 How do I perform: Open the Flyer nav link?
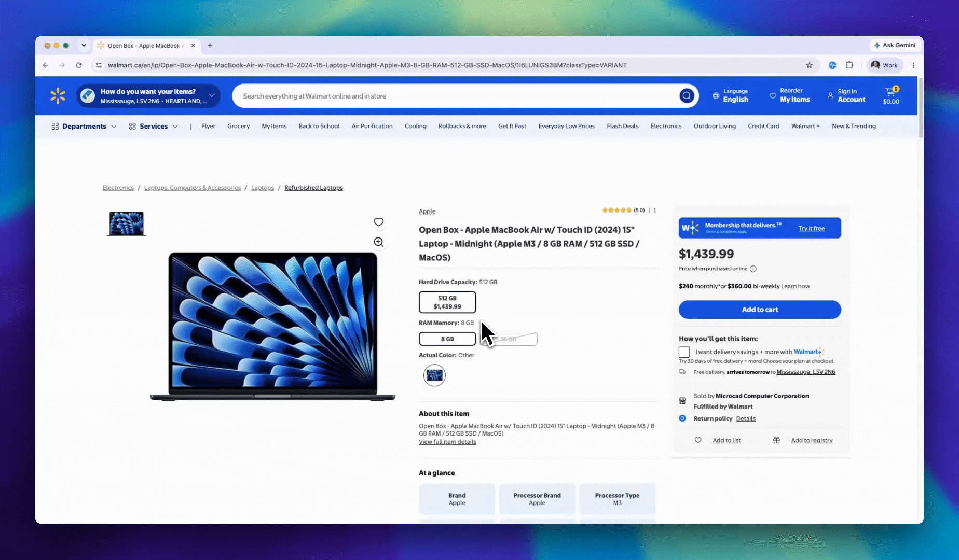click(x=208, y=127)
